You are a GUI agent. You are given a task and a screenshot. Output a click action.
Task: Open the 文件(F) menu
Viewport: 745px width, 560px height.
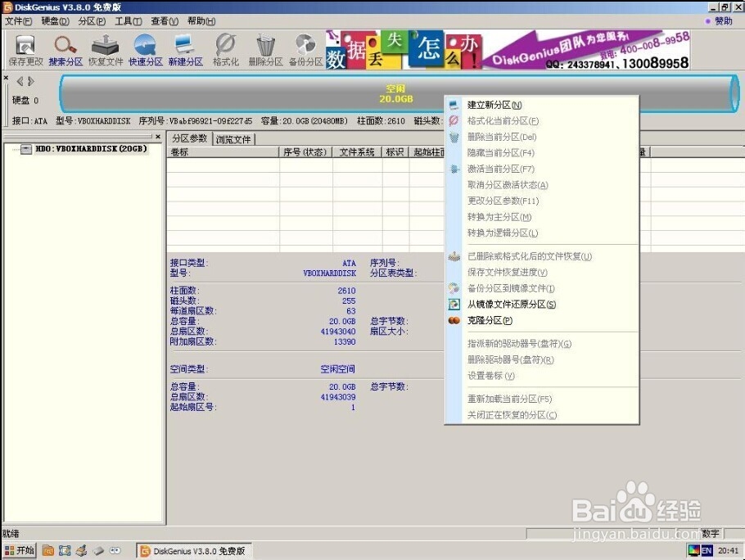click(x=19, y=21)
